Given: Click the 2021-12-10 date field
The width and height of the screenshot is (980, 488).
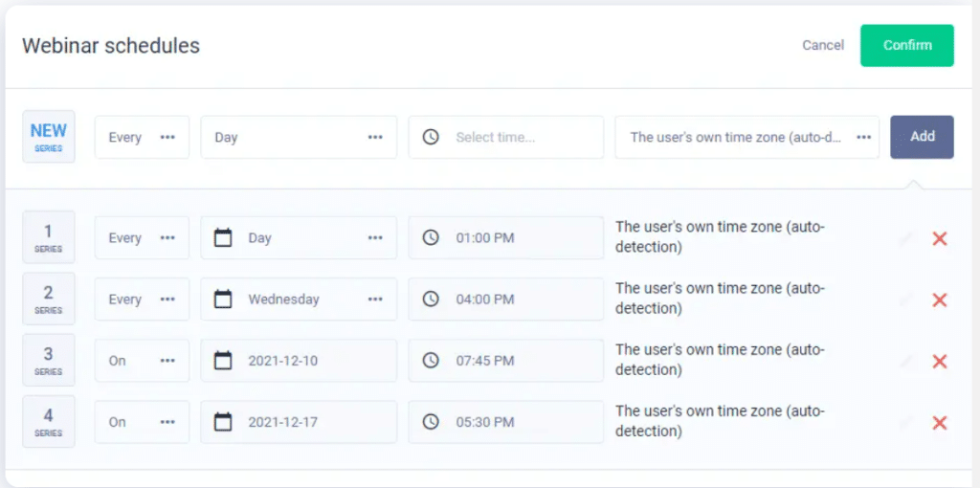Looking at the screenshot, I should 299,361.
